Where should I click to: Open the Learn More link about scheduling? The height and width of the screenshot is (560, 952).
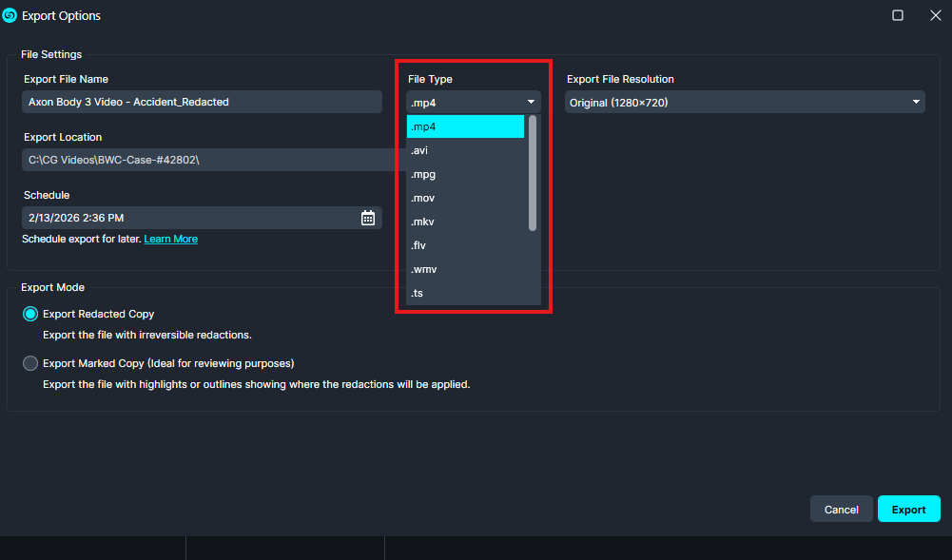coord(170,239)
